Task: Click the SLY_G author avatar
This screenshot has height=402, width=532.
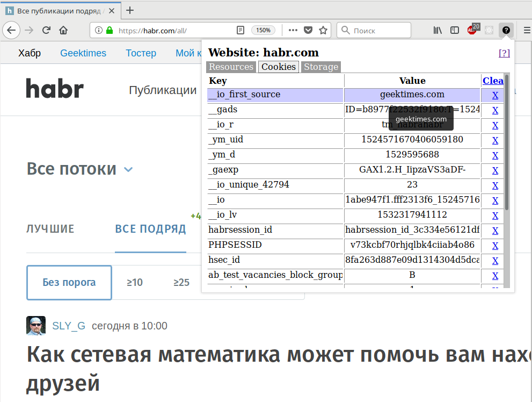Action: click(x=36, y=326)
